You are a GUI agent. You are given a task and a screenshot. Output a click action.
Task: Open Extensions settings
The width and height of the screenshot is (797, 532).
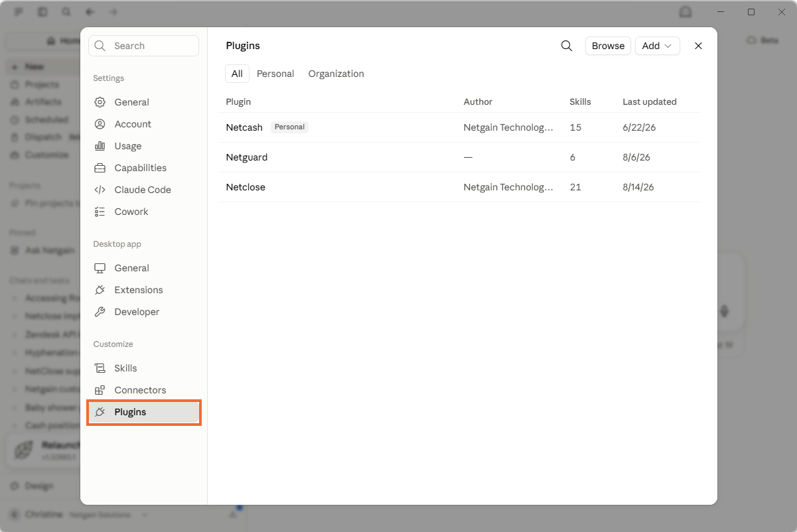(143, 290)
